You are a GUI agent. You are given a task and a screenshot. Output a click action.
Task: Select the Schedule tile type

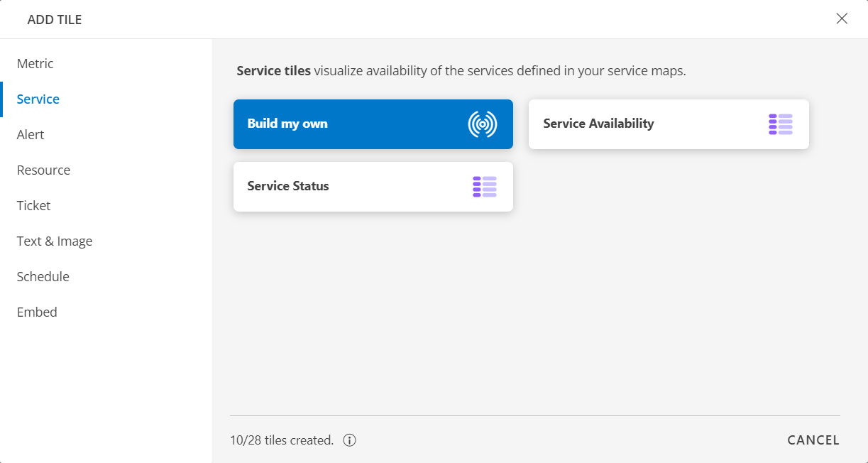click(x=43, y=276)
